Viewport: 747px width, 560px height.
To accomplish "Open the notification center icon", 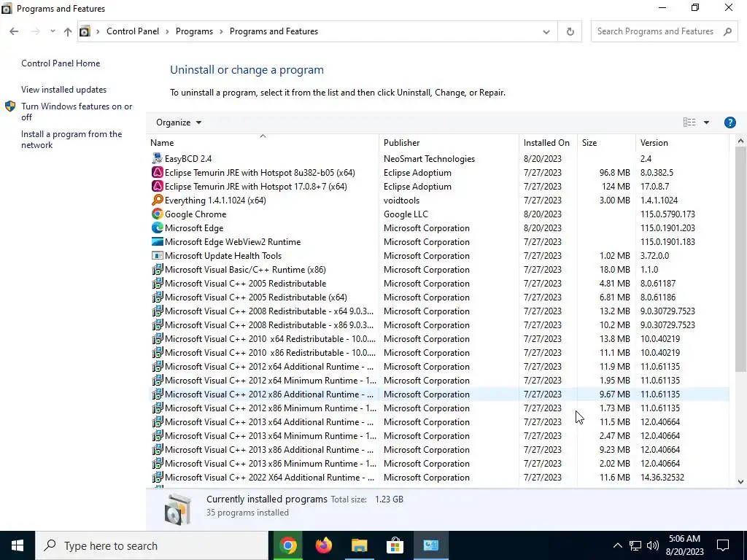I will pyautogui.click(x=723, y=545).
